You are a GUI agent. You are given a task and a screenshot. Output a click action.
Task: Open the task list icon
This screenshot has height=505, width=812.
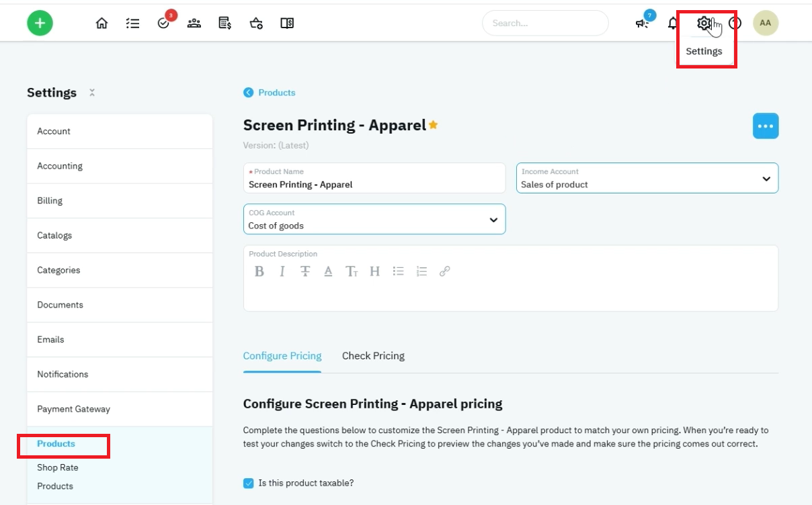point(132,24)
